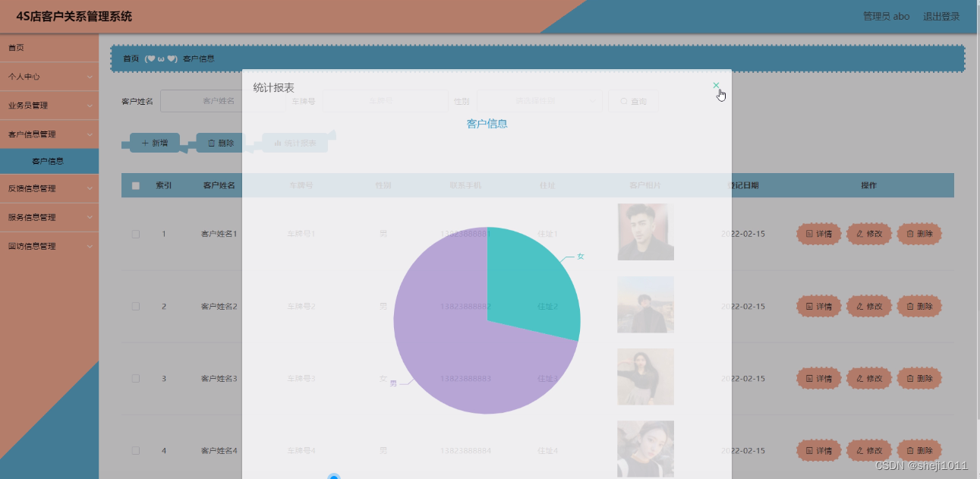Click the 客户信息 link in the report dialog
The image size is (980, 479).
click(x=487, y=122)
